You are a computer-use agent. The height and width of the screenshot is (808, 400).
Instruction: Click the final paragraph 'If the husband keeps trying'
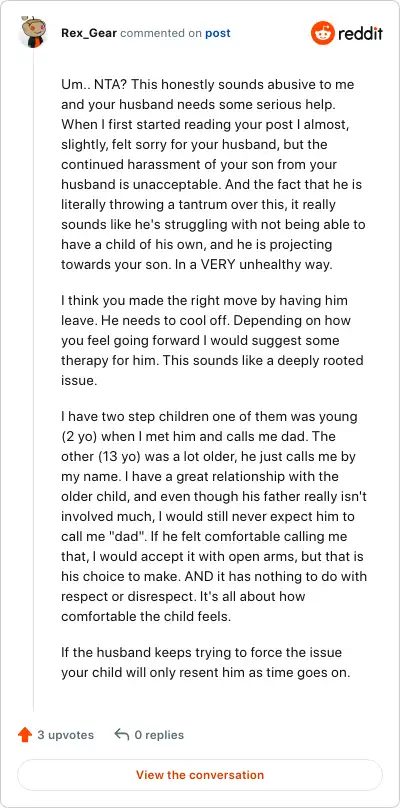(x=206, y=663)
